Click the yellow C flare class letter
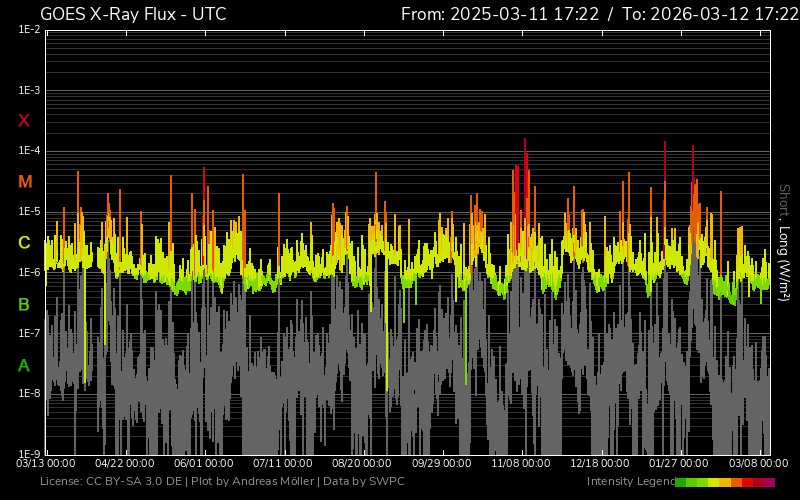This screenshot has height=500, width=800. (x=24, y=243)
